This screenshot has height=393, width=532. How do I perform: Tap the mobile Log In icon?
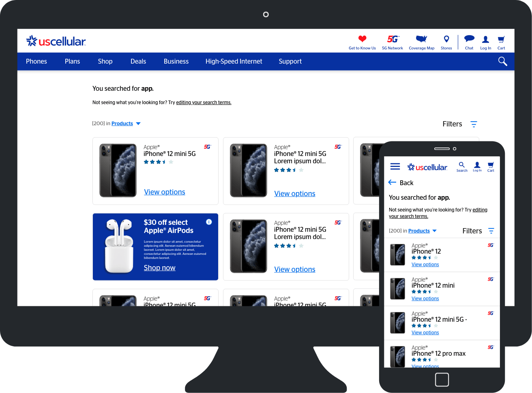pos(477,164)
